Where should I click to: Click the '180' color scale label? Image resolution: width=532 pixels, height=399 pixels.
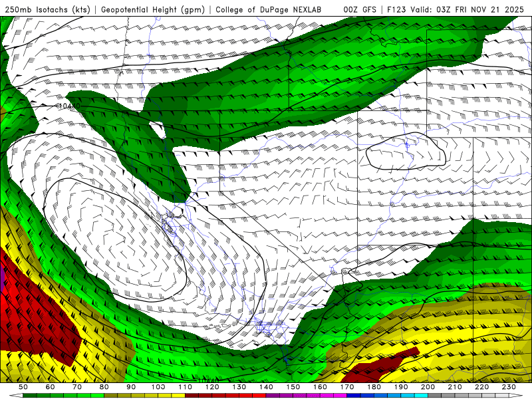[374, 387]
